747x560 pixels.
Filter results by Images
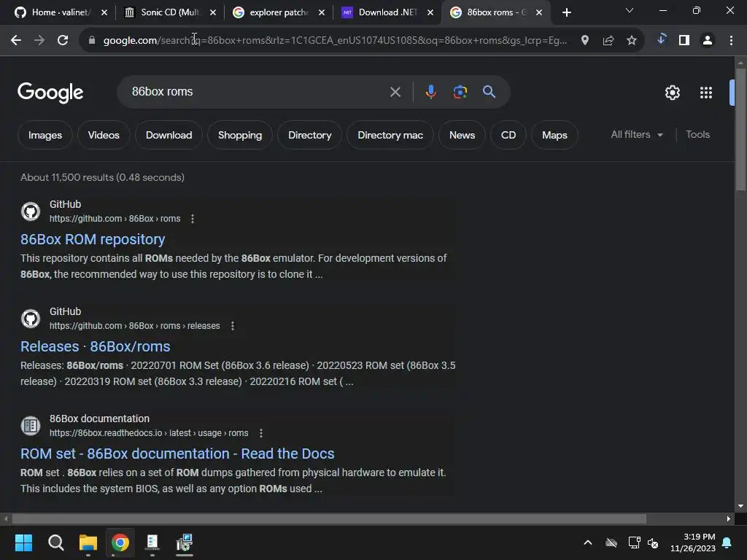coord(44,135)
